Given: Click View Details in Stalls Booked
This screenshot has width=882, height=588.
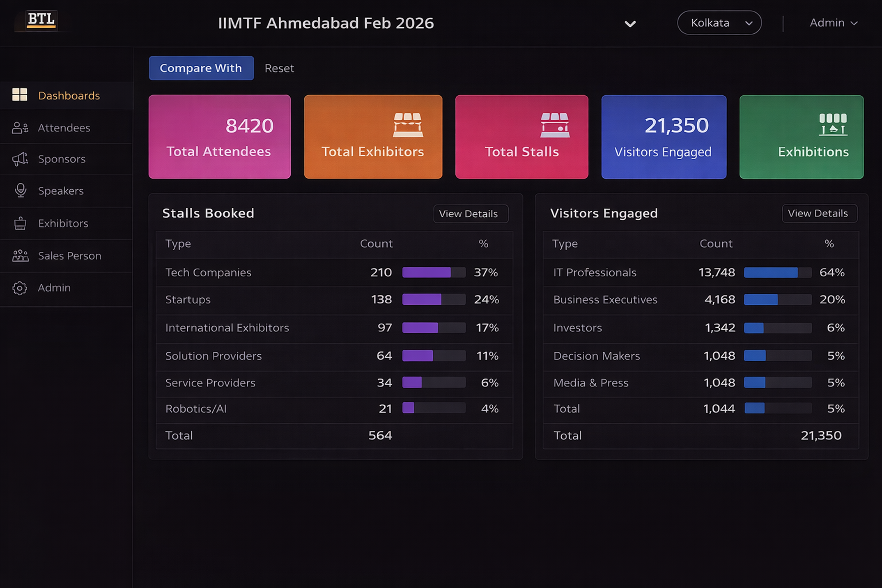Looking at the screenshot, I should click(471, 214).
